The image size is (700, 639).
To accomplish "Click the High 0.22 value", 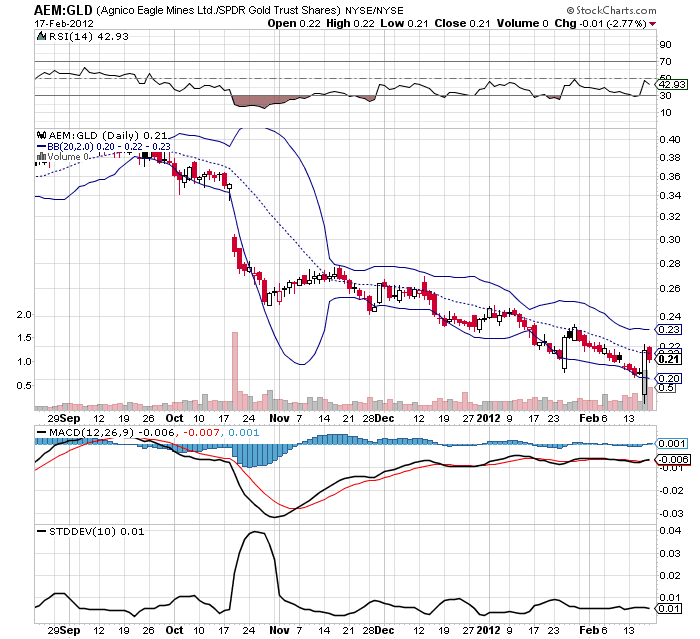I will [350, 24].
